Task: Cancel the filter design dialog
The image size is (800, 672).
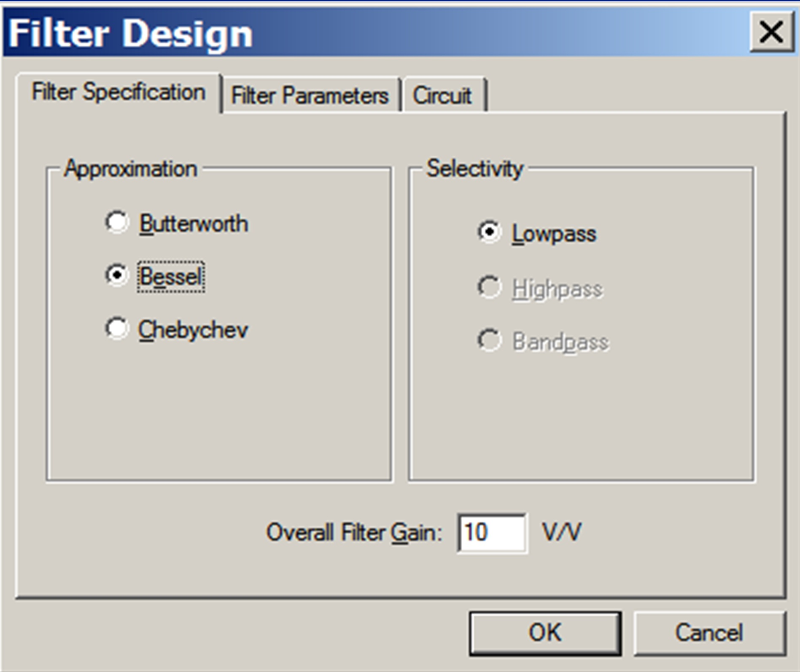Action: click(x=710, y=632)
